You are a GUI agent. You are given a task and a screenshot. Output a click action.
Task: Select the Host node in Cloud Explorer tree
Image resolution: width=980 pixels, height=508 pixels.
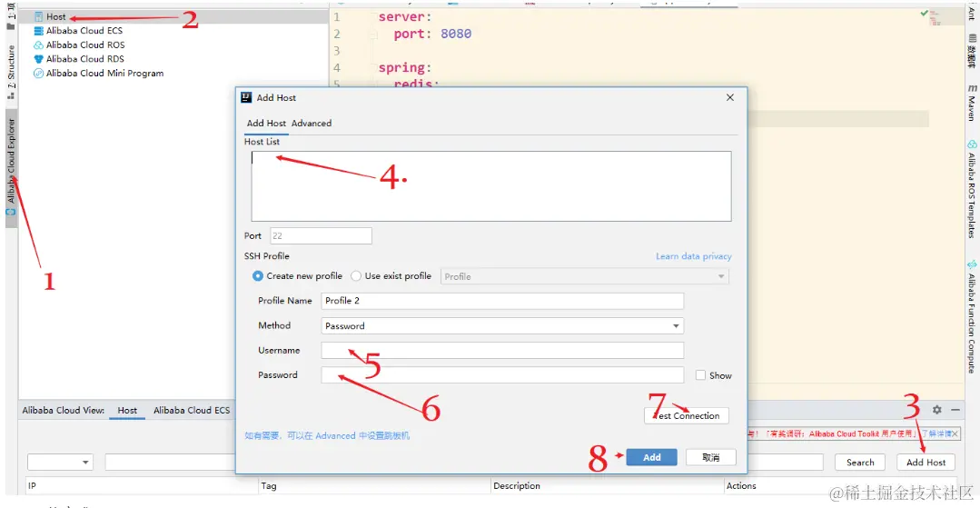[55, 17]
